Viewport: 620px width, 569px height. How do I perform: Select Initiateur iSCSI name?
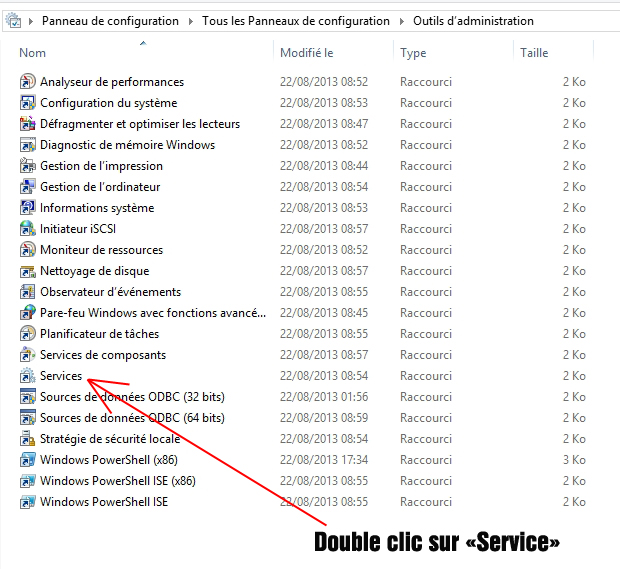(78, 229)
